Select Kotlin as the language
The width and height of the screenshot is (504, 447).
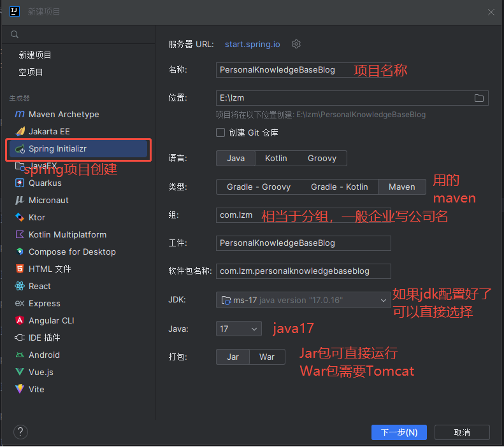(276, 159)
